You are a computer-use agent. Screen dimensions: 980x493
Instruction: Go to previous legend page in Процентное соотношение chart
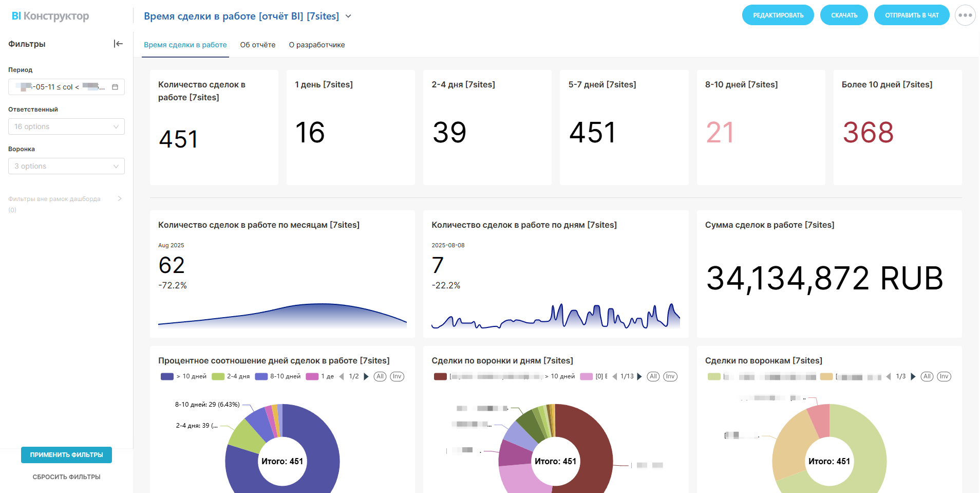pos(342,376)
